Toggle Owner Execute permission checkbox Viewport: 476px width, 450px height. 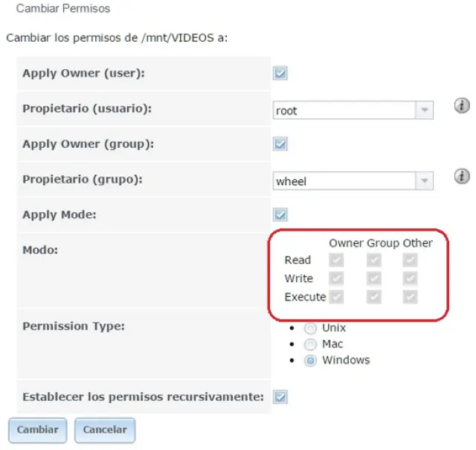[x=337, y=297]
